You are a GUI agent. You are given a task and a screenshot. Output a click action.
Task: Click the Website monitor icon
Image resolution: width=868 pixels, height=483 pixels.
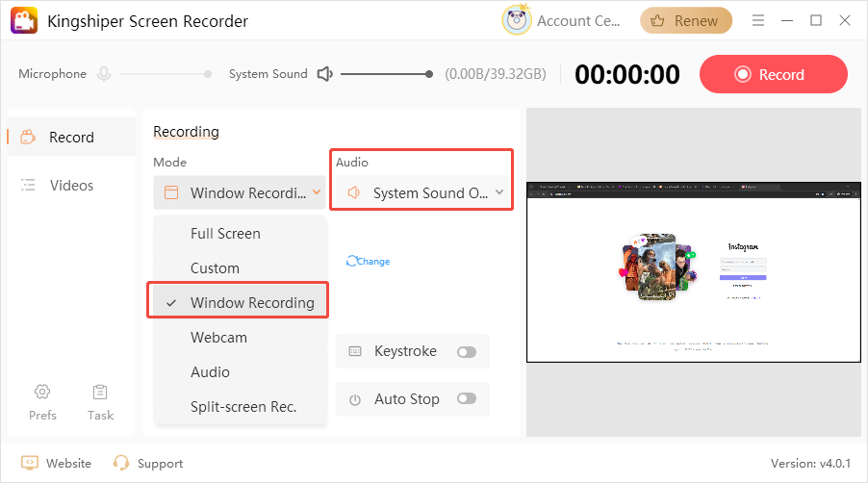coord(30,463)
